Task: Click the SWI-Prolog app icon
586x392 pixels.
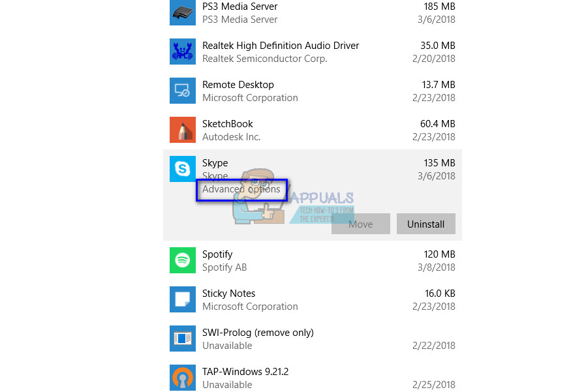Action: point(182,339)
